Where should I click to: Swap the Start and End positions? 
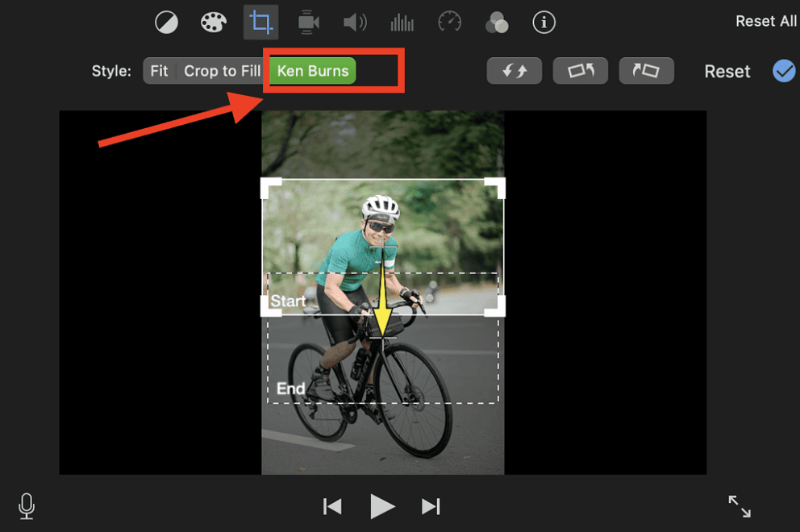[515, 71]
